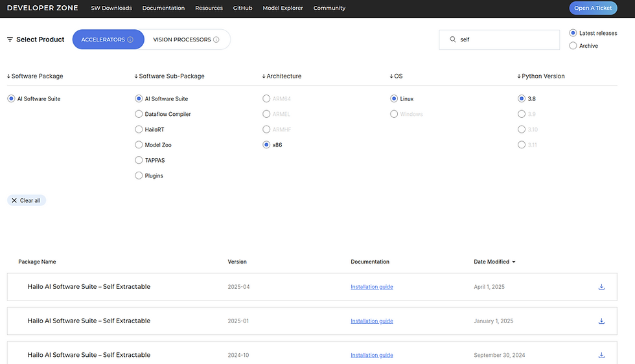
Task: Select the HailoRT sub-package option
Action: [x=139, y=130]
